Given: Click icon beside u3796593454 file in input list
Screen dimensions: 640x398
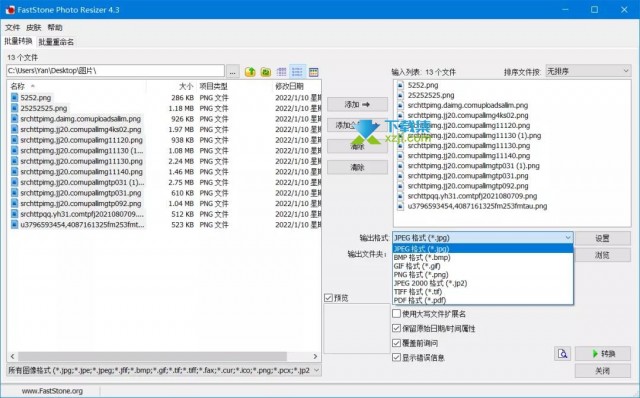Looking at the screenshot, I should coord(400,206).
